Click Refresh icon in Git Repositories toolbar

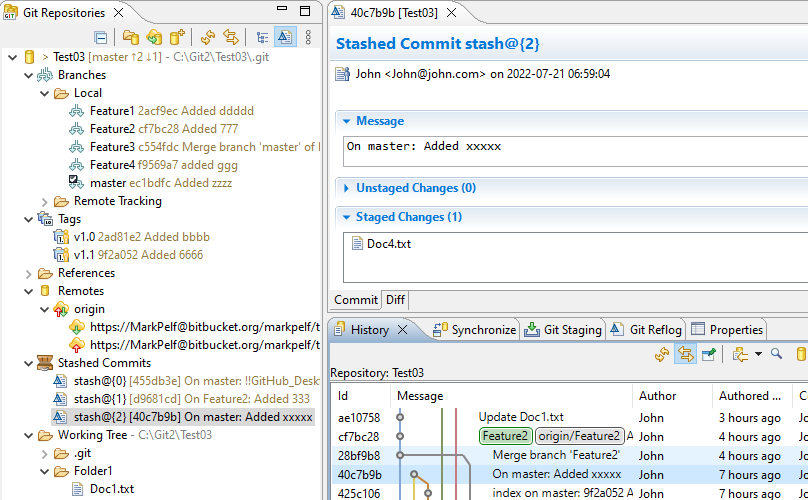(208, 37)
